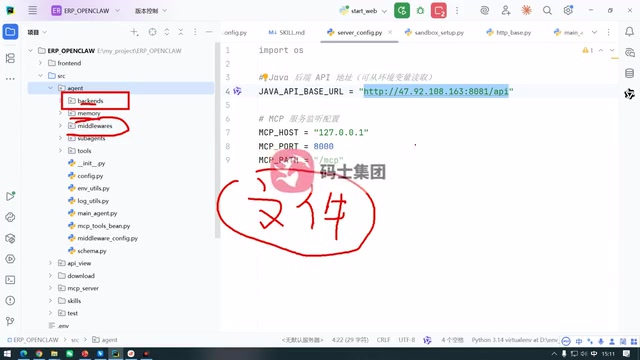This screenshot has height=360, width=640.
Task: Open IDE settings gear
Action: coord(568,11)
